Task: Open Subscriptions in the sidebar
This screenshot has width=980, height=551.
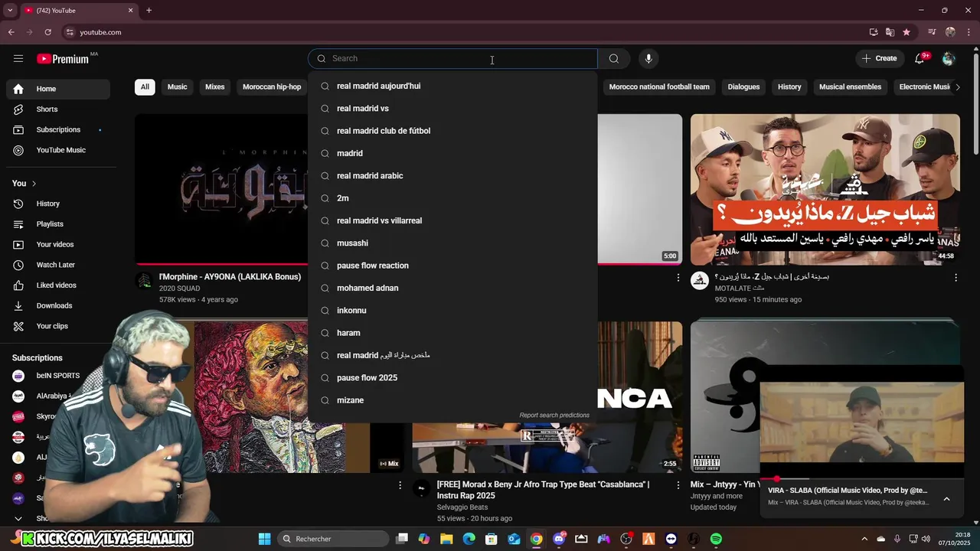Action: [58, 129]
